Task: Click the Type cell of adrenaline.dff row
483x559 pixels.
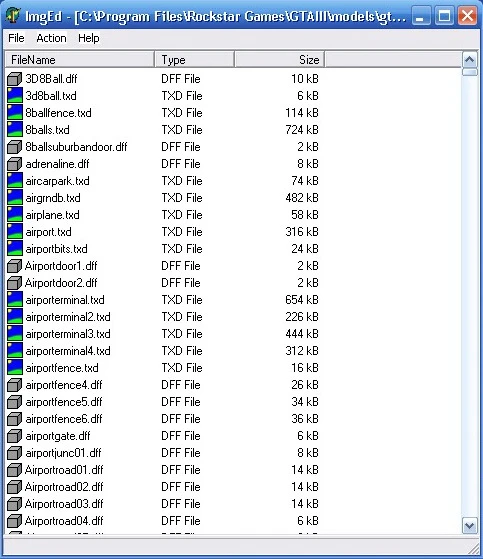Action: [x=181, y=164]
